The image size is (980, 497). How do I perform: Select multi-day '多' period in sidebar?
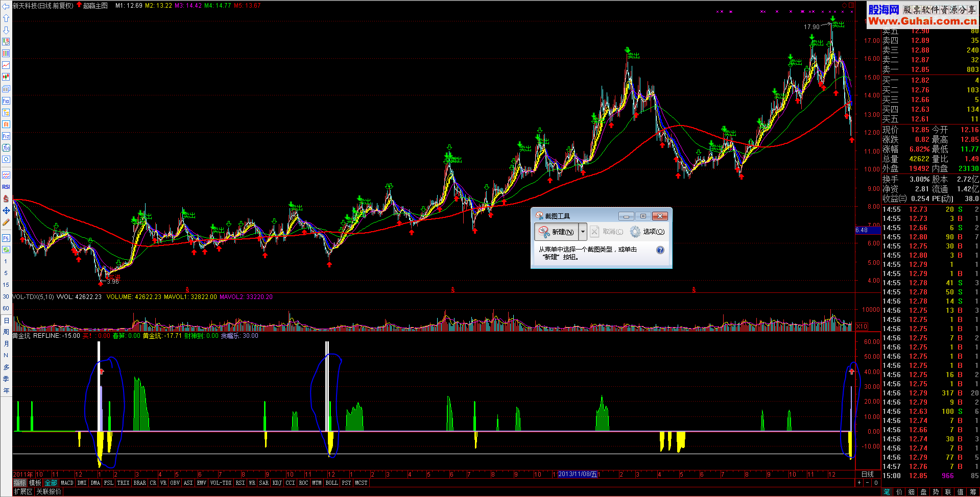click(x=6, y=367)
